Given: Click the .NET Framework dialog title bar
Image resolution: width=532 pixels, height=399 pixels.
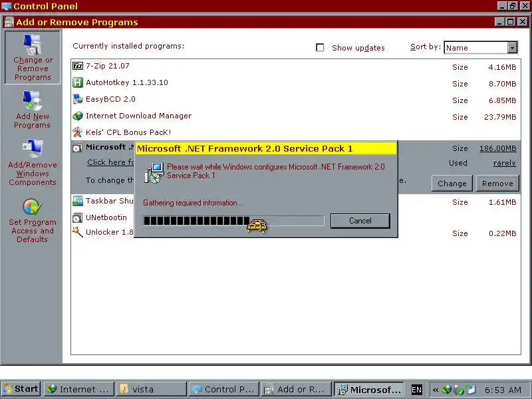Looking at the screenshot, I should pos(265,148).
